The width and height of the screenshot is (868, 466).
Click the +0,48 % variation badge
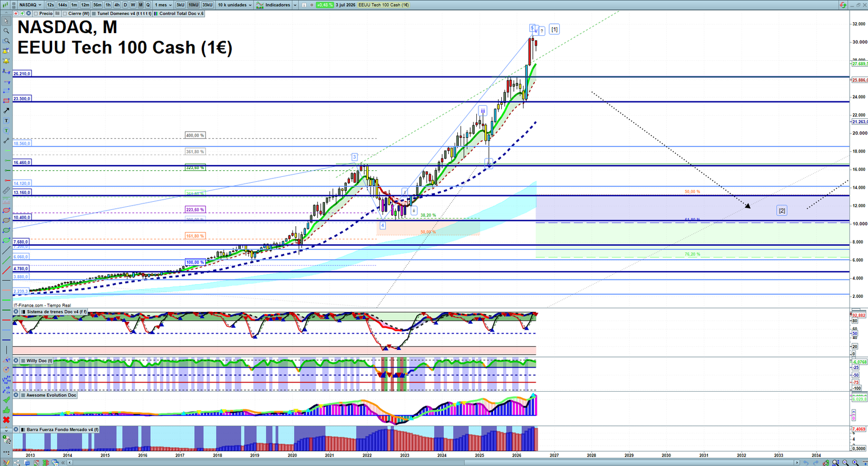pyautogui.click(x=325, y=5)
